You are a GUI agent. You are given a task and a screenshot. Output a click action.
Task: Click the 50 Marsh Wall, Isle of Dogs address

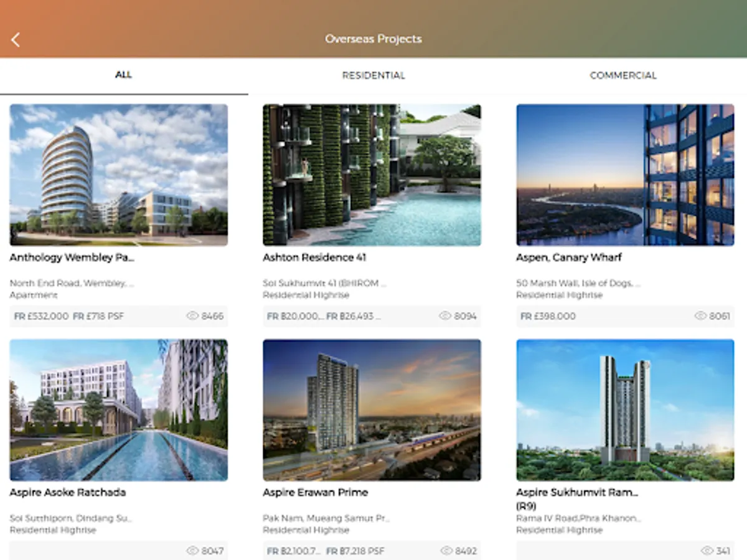pos(578,283)
